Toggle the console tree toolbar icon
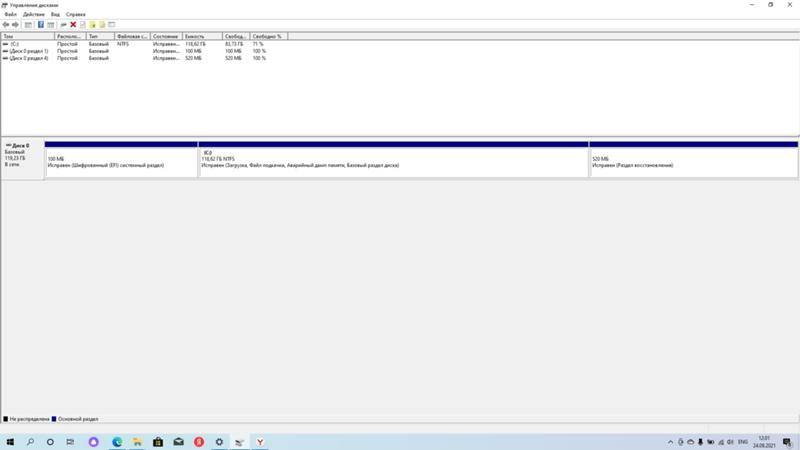 pos(28,24)
